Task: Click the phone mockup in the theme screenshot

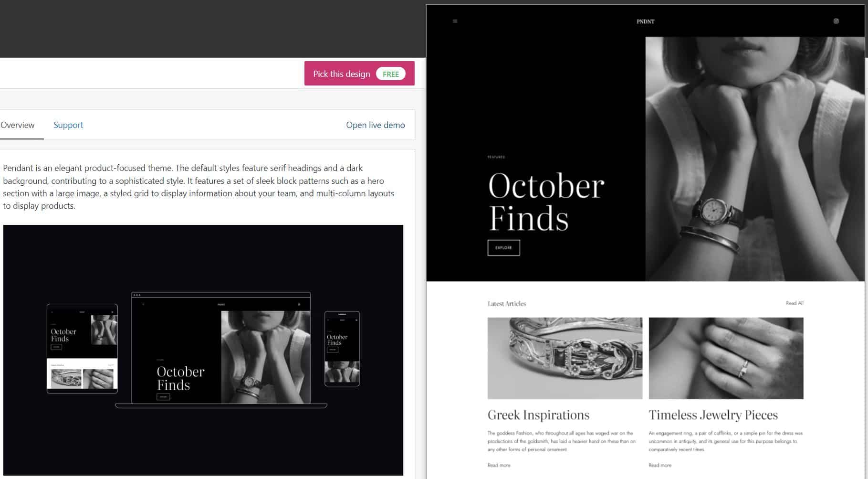Action: coord(342,349)
